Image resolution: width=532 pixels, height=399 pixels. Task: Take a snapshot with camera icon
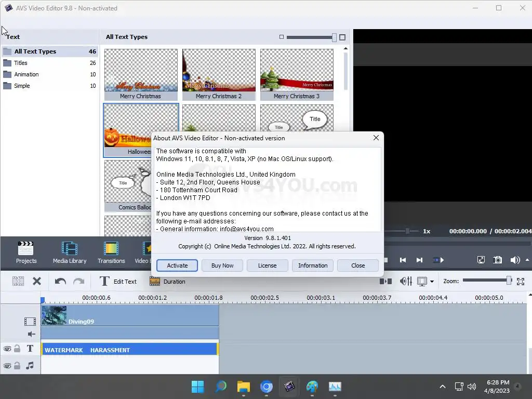[x=497, y=260]
